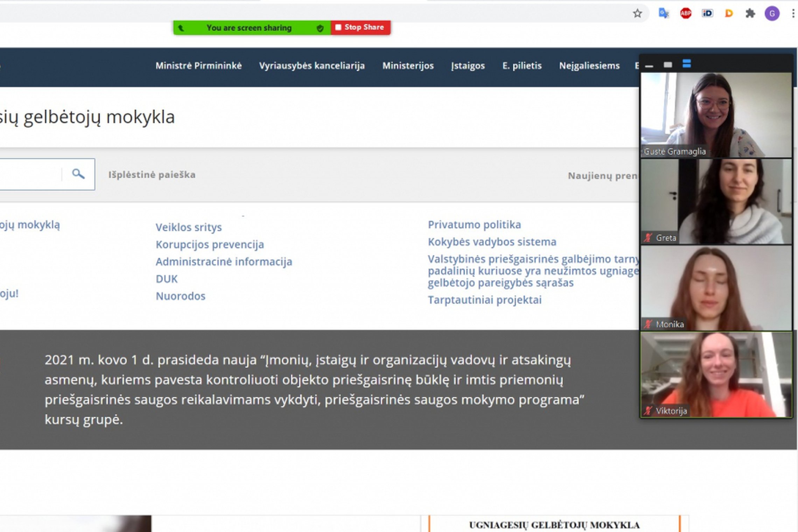
Task: Open the Adblock Plus extension
Action: click(686, 14)
